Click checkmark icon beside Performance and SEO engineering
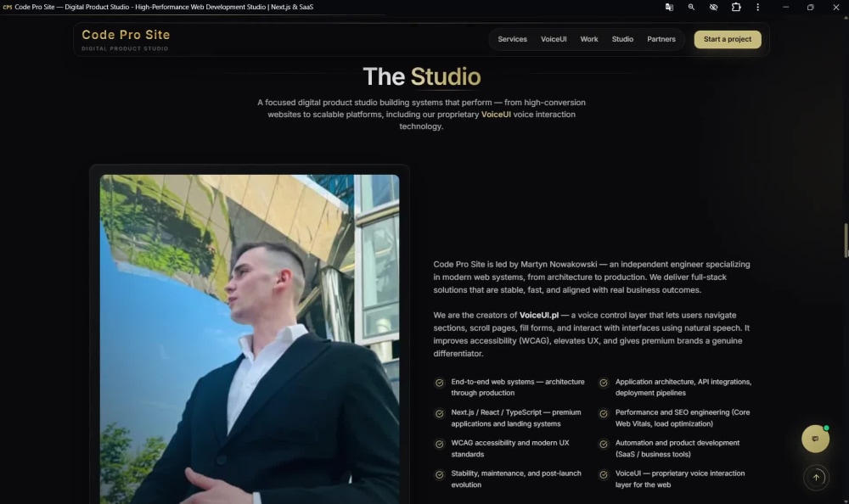The width and height of the screenshot is (849, 504). point(603,413)
